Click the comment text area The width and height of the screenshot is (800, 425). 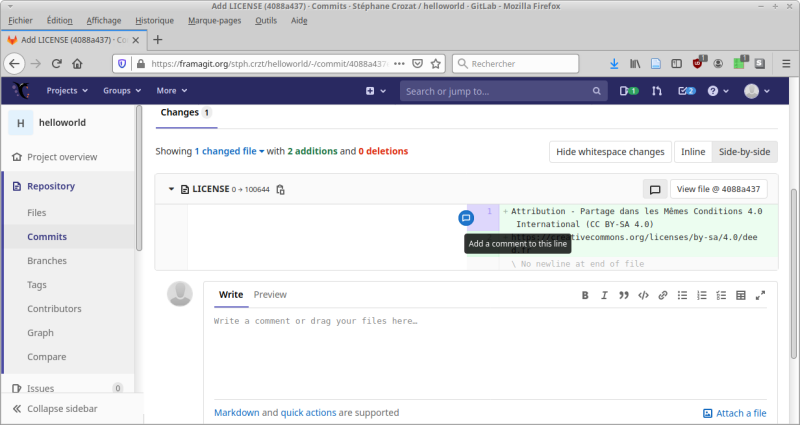click(490, 355)
